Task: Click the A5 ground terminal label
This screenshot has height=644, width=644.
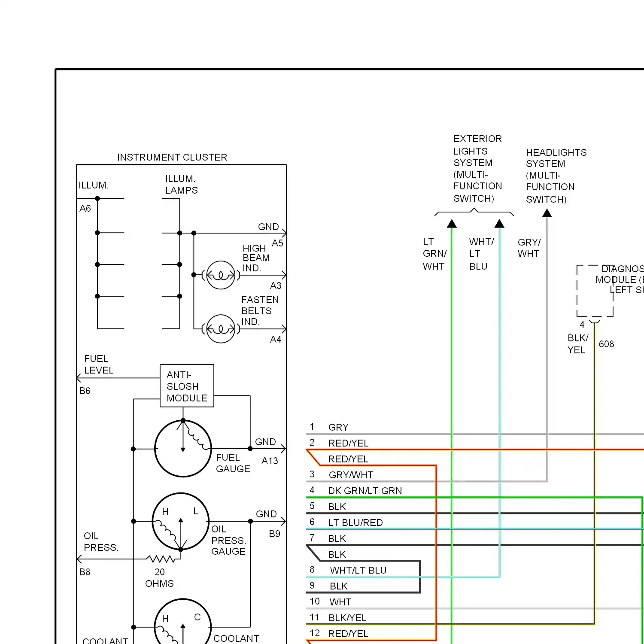Action: (277, 243)
